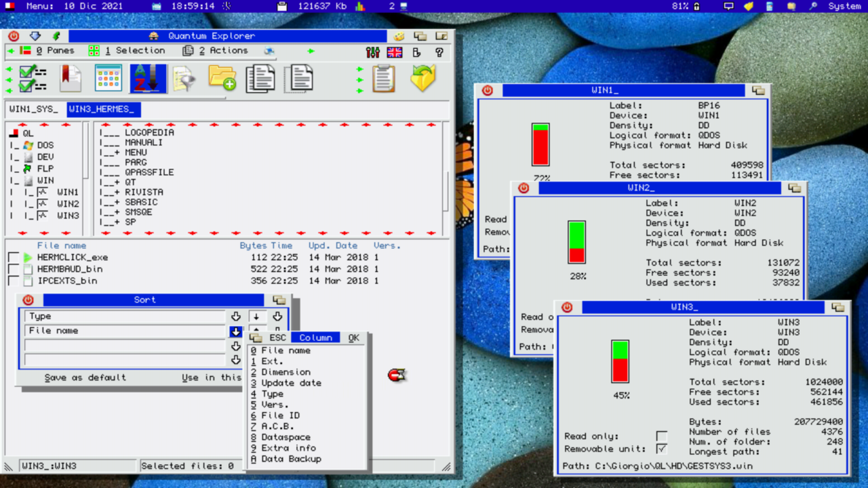Image resolution: width=868 pixels, height=488 pixels.
Task: Click ESC in the Column popup
Action: pos(278,338)
